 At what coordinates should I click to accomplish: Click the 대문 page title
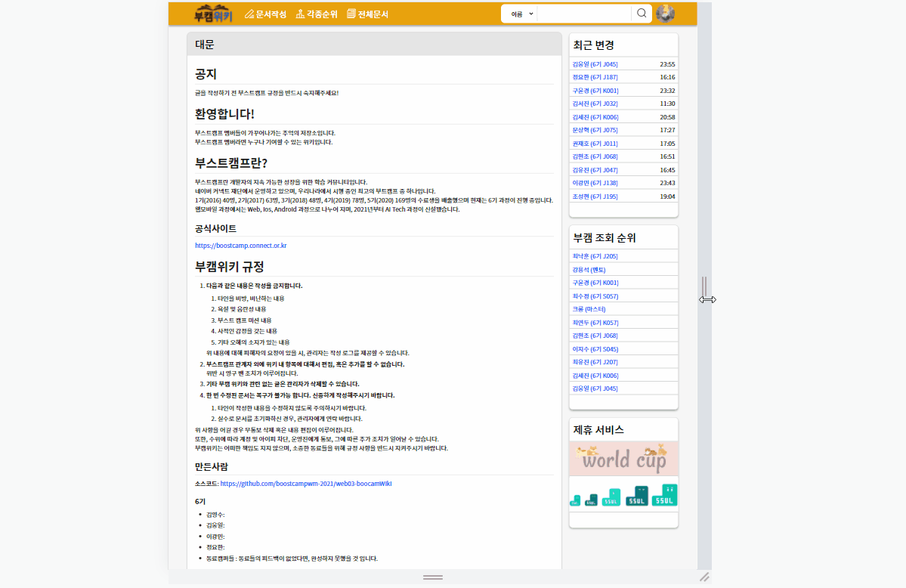click(x=205, y=45)
